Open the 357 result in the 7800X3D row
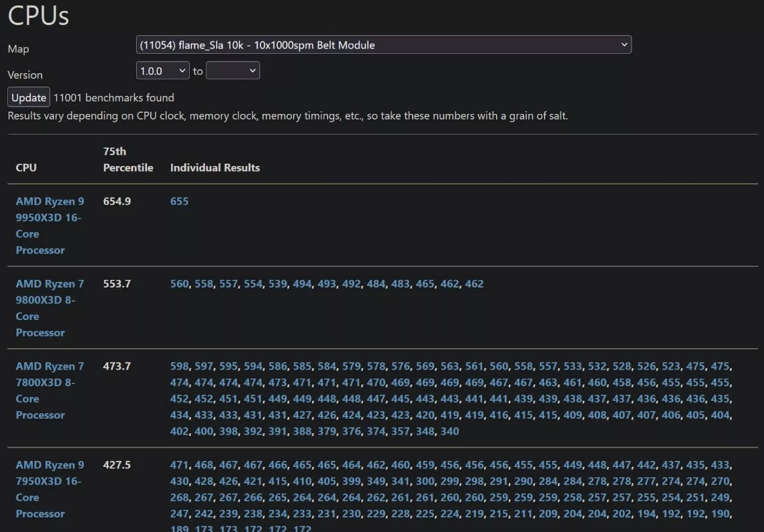The height and width of the screenshot is (532, 764). pos(400,431)
